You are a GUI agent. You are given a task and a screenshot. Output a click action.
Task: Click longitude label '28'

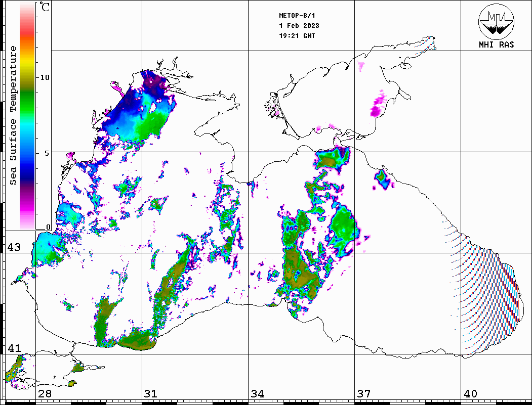click(45, 393)
